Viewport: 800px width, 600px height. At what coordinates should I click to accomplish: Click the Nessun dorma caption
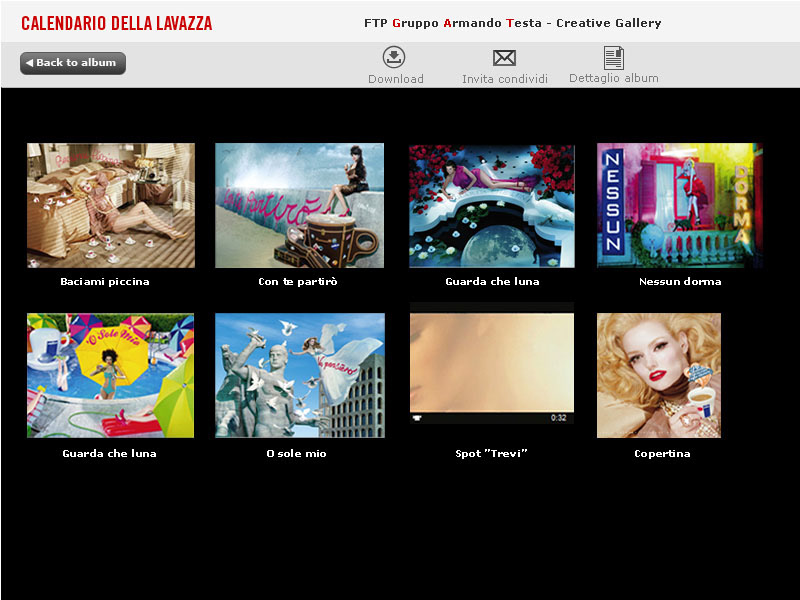click(680, 282)
